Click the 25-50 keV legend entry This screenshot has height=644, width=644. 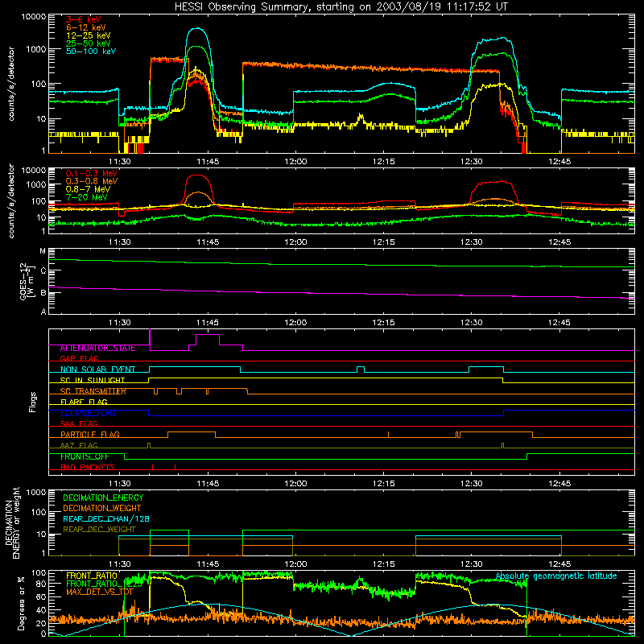tap(89, 43)
